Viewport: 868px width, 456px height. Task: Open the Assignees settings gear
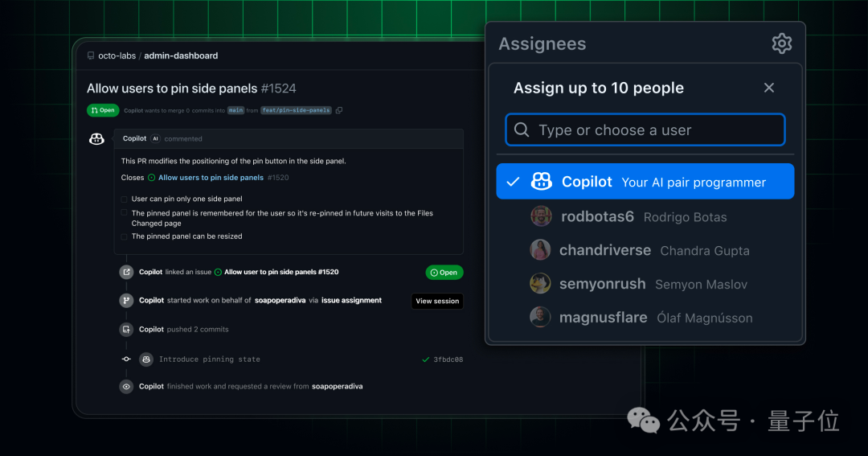coord(782,43)
